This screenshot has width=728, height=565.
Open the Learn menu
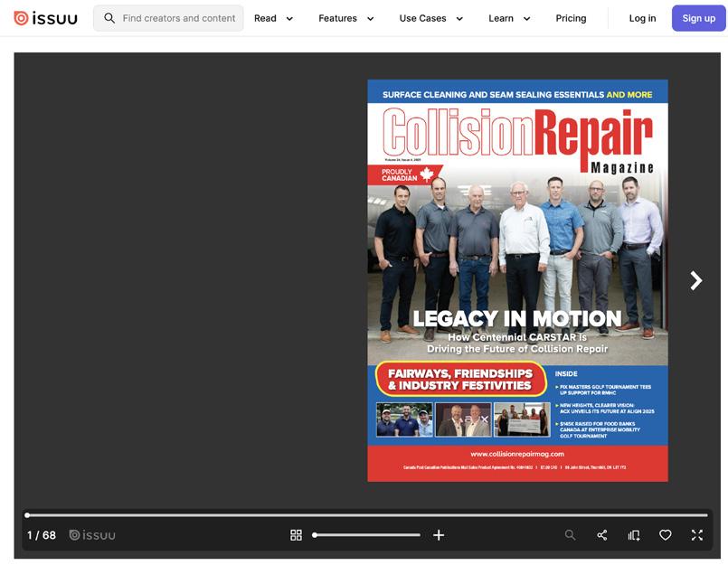point(501,18)
